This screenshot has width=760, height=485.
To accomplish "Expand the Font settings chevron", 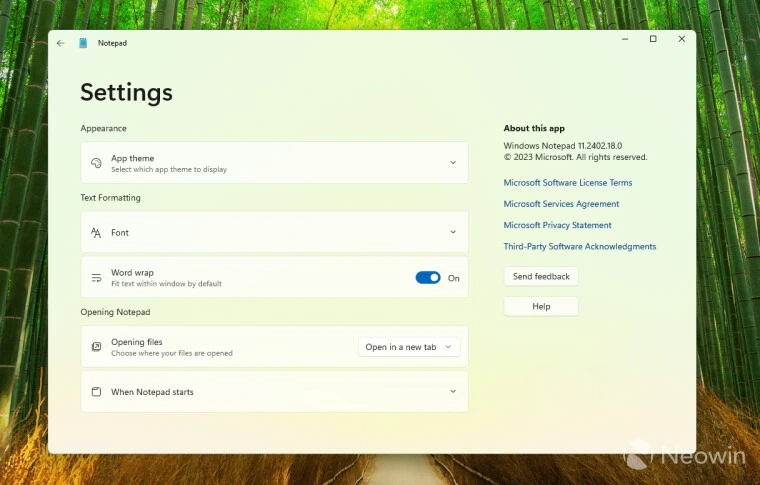I will pos(452,232).
